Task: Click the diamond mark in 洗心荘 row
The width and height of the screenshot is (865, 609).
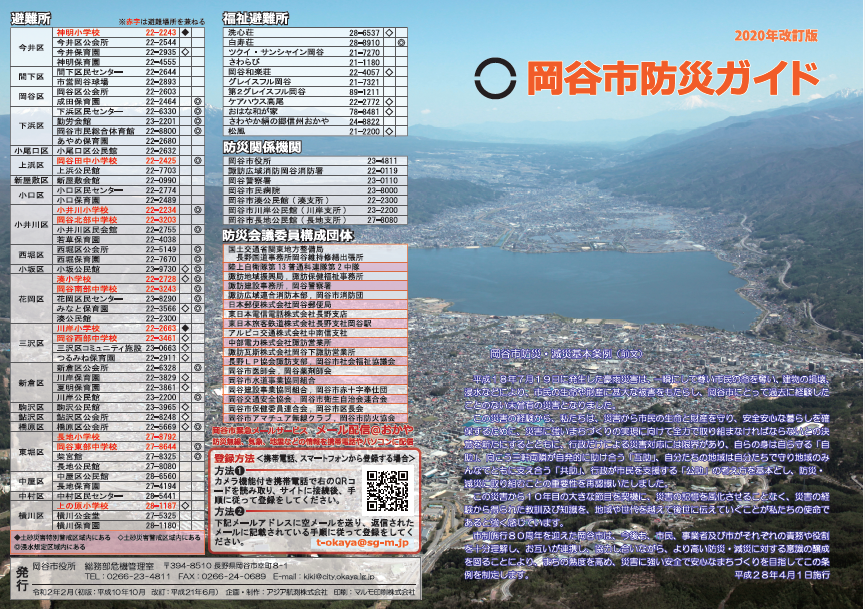Action: [389, 33]
